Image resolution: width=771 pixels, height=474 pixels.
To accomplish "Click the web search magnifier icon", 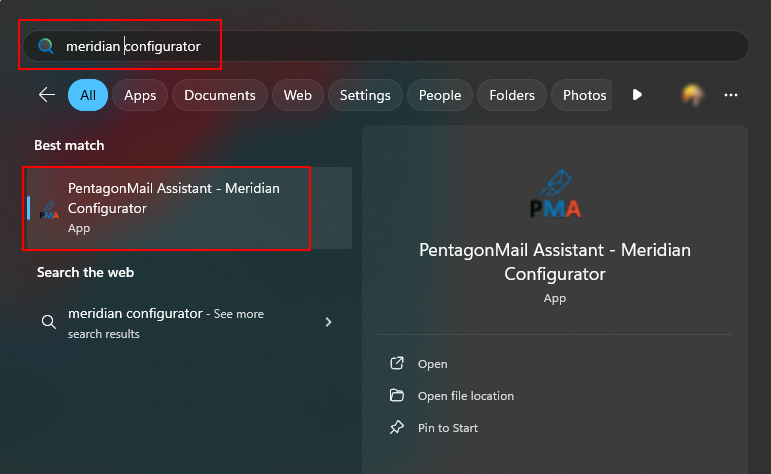I will (x=49, y=322).
